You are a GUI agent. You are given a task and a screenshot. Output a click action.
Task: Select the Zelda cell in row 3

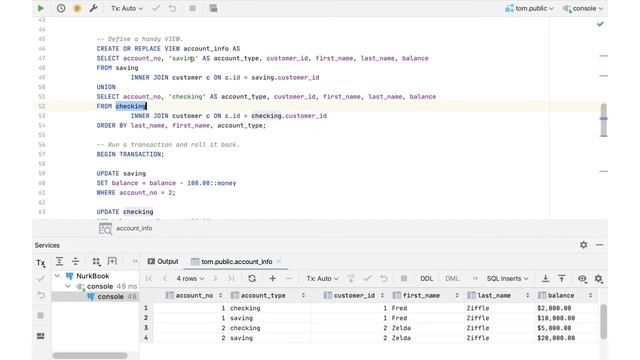(x=426, y=328)
